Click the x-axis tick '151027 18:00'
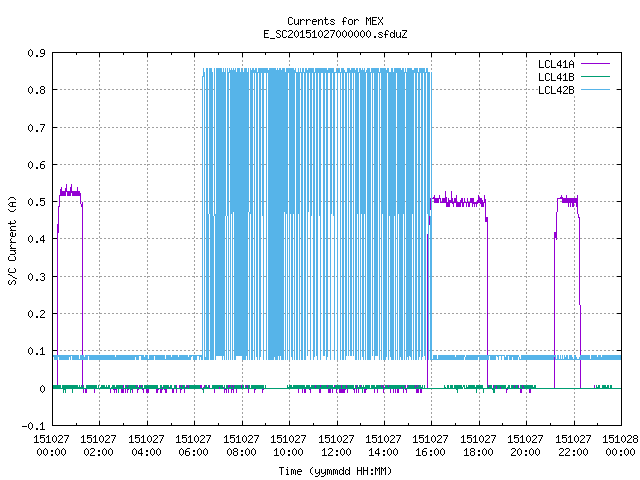Image resolution: width=640 pixels, height=480 pixels. click(x=478, y=446)
